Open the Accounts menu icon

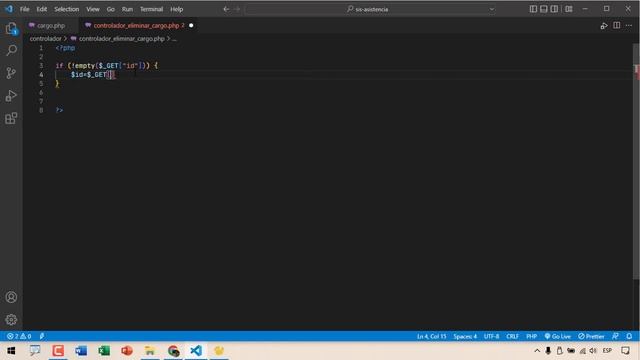tap(11, 297)
